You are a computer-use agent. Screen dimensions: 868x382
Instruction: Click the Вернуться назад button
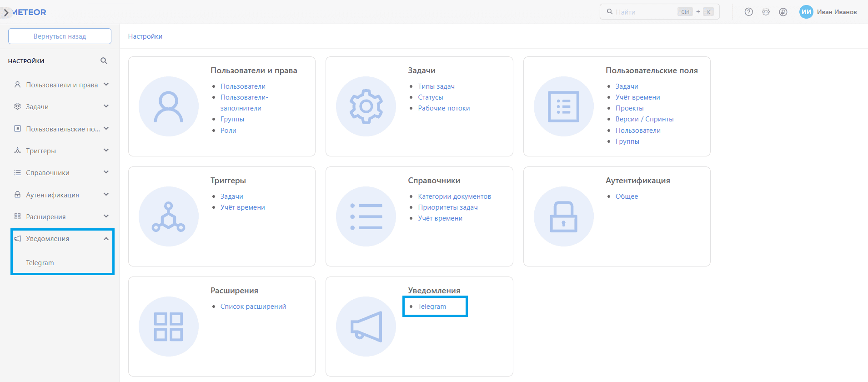pyautogui.click(x=60, y=36)
